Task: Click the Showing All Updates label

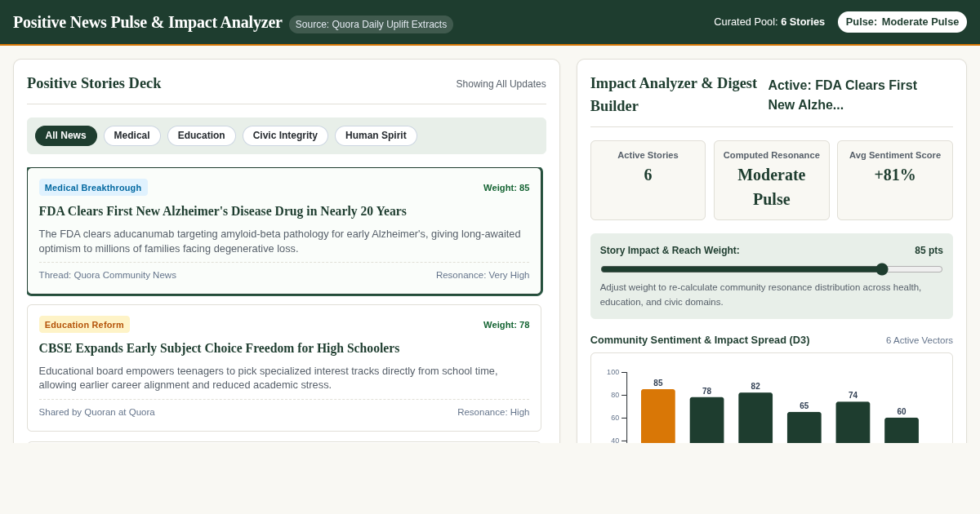Action: (501, 84)
